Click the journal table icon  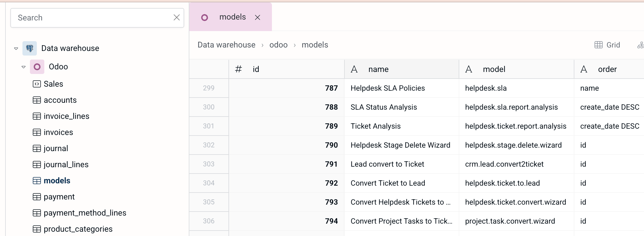click(x=37, y=149)
